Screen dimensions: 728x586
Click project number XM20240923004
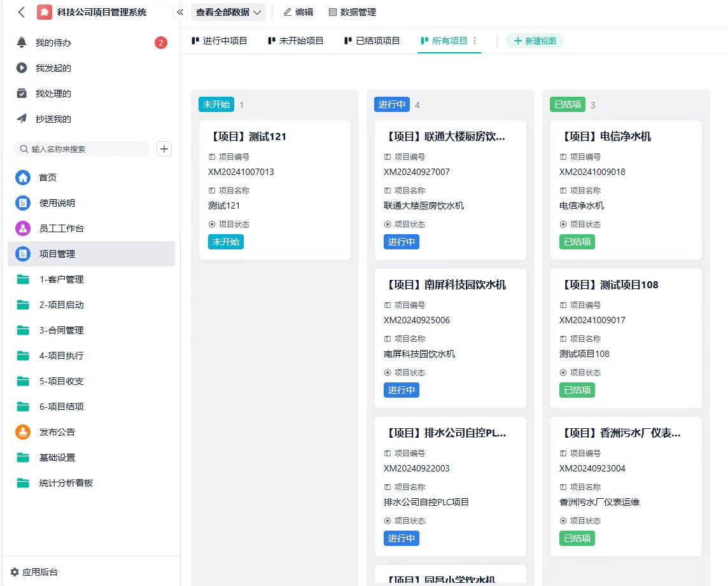click(592, 468)
